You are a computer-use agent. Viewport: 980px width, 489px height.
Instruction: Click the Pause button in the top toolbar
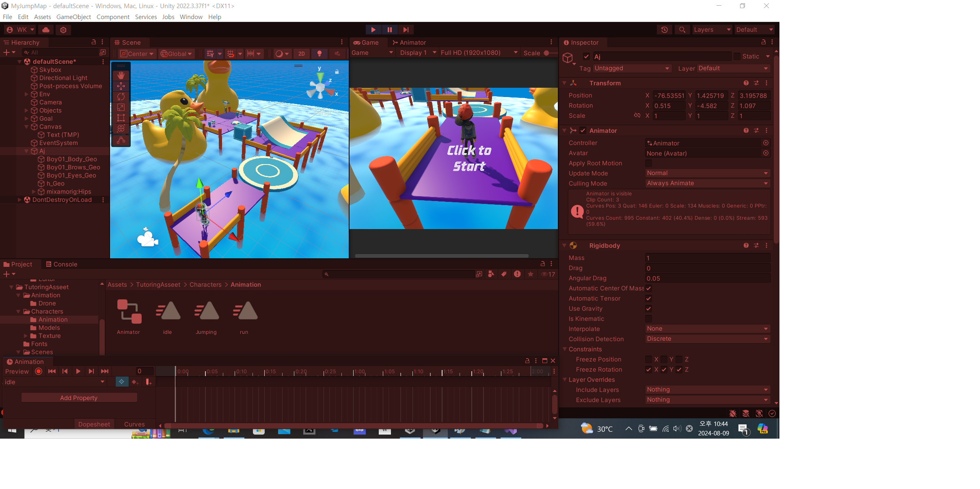[x=390, y=30]
